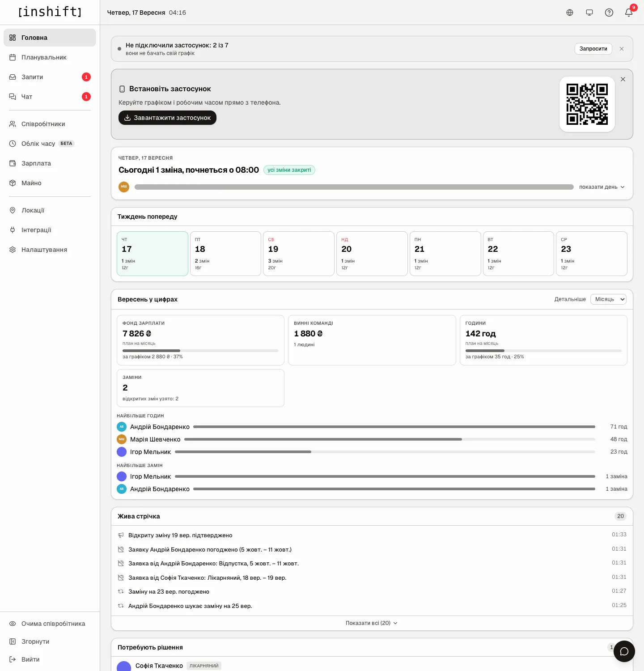The width and height of the screenshot is (644, 671).
Task: Select Thursday 17 day card
Action: coord(153,254)
